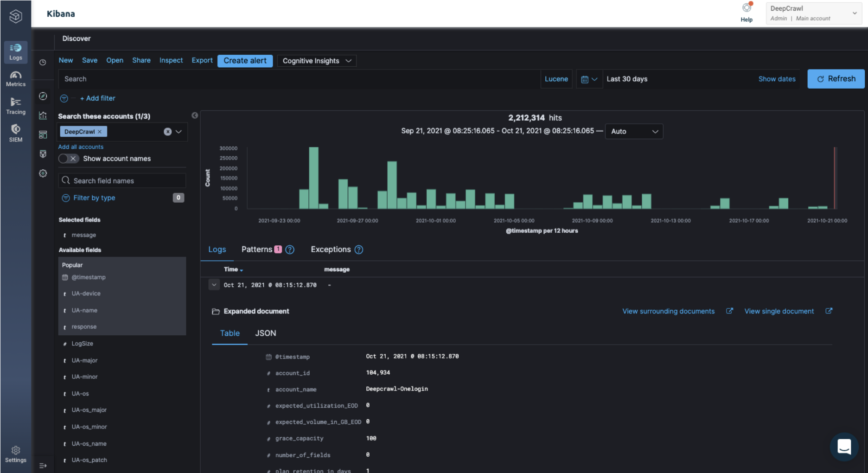This screenshot has width=868, height=473.
Task: Click New in the Discover menu
Action: coord(66,60)
